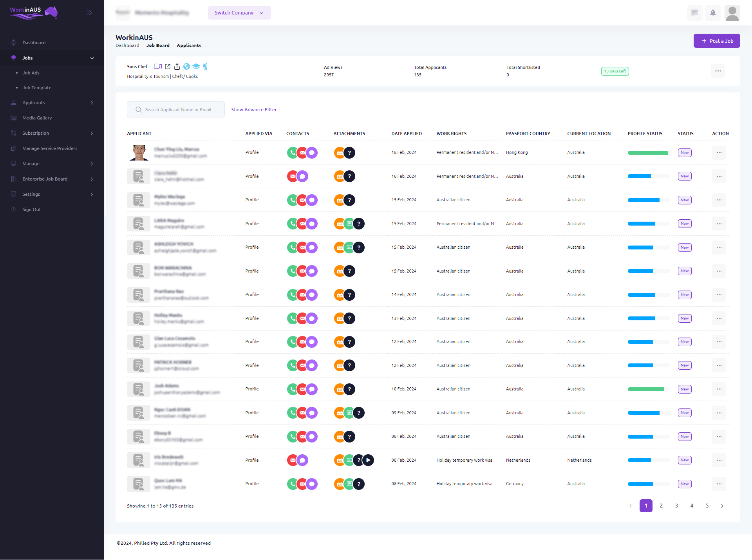
Task: Open the Switch Company dropdown
Action: [x=239, y=13]
